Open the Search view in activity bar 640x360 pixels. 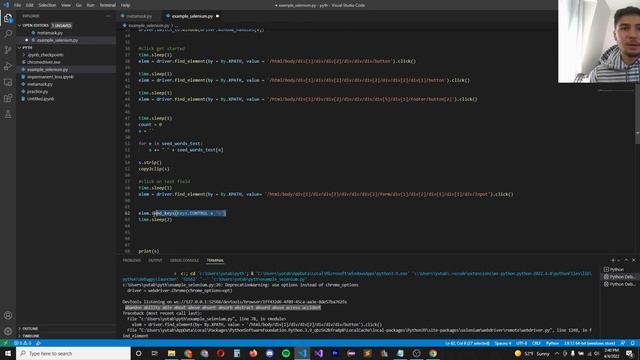click(x=8, y=34)
